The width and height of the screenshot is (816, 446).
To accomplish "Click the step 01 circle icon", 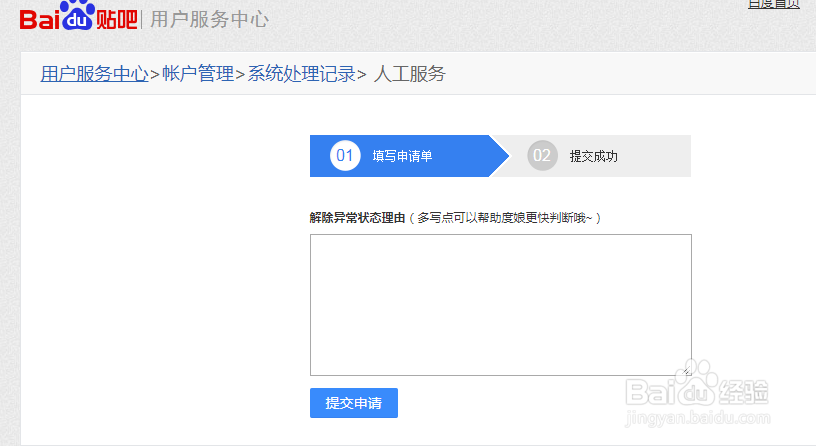I will click(x=345, y=156).
